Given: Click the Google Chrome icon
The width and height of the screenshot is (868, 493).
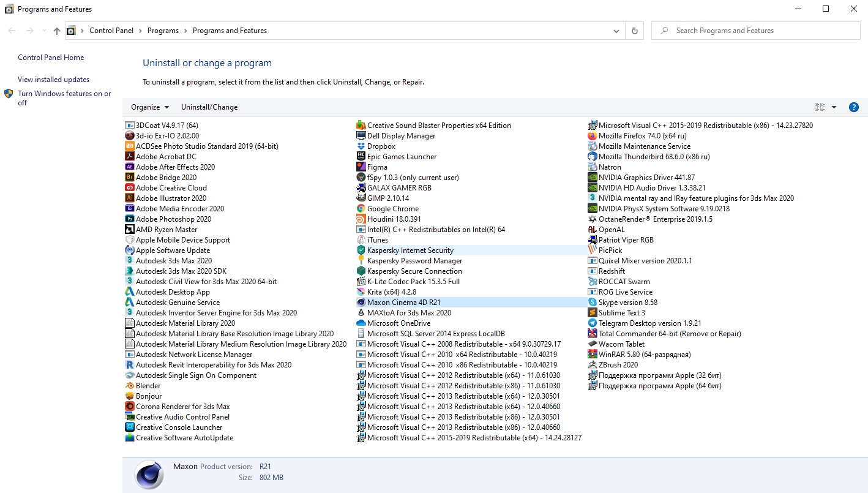Looking at the screenshot, I should click(361, 209).
